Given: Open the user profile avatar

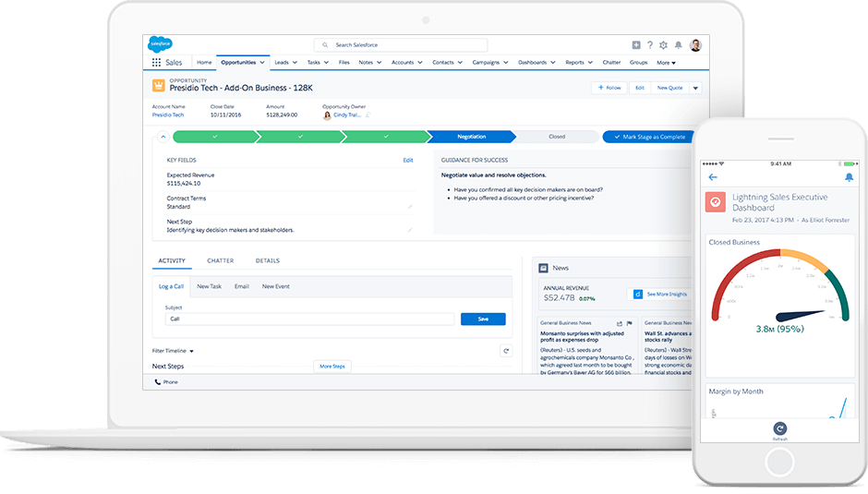Looking at the screenshot, I should pyautogui.click(x=695, y=45).
